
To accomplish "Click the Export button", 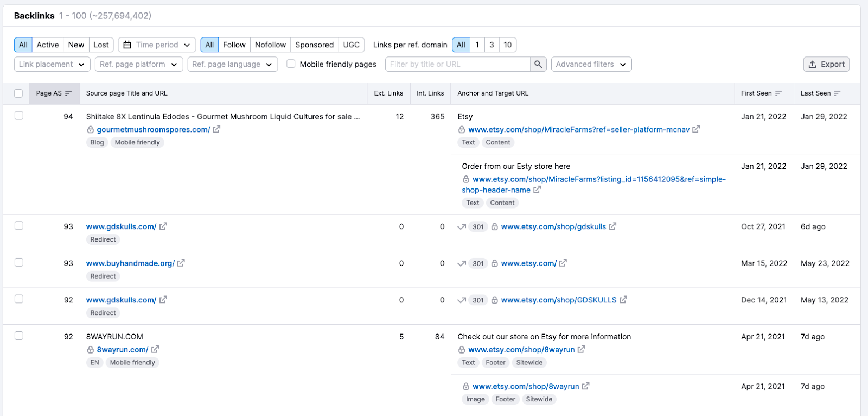I will pos(826,64).
